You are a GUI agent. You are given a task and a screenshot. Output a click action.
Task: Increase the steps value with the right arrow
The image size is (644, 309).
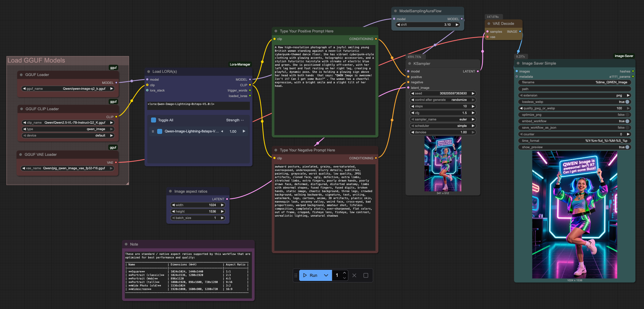[x=473, y=106]
